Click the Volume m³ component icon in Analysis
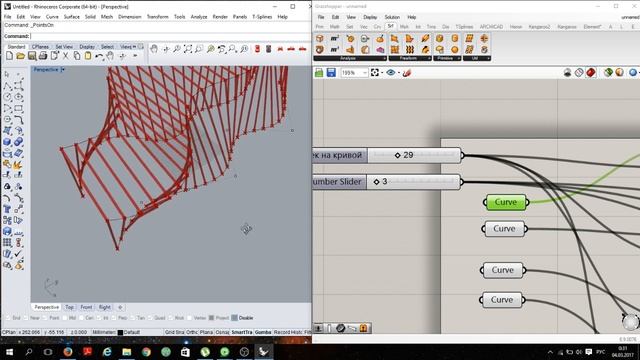Viewport: 640px width, 360px height. (x=335, y=49)
